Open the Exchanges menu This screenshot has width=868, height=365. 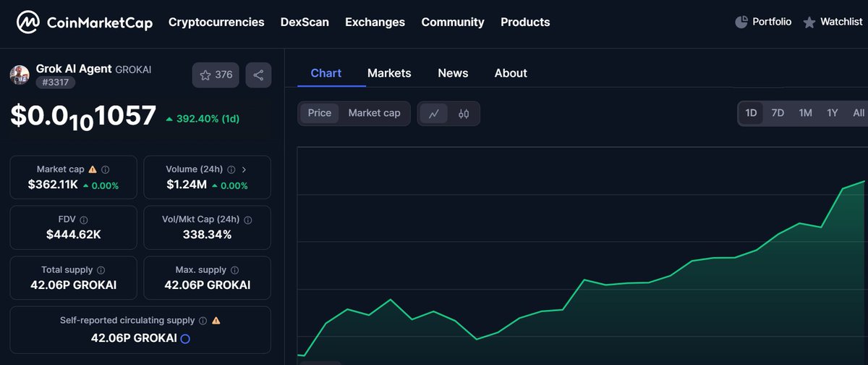[375, 22]
